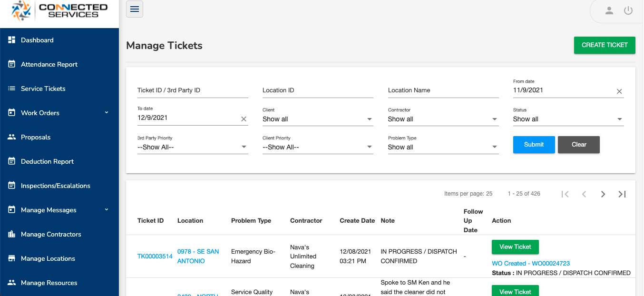The height and width of the screenshot is (296, 644).
Task: Select the Attendance Report icon
Action: tap(11, 64)
